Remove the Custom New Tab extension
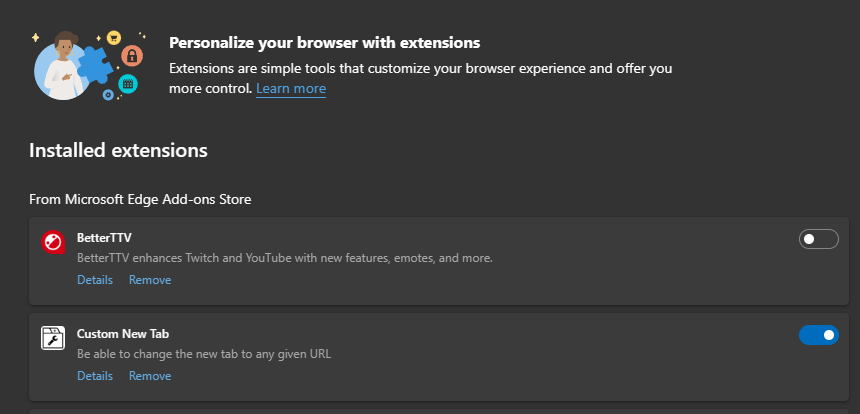Image resolution: width=860 pixels, height=414 pixels. pos(150,376)
